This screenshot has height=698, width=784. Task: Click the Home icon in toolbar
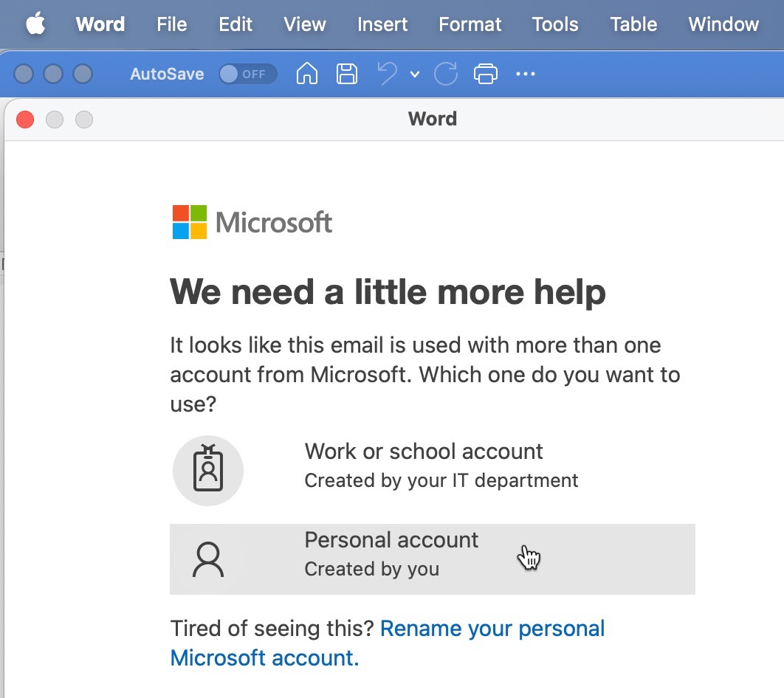click(x=306, y=74)
